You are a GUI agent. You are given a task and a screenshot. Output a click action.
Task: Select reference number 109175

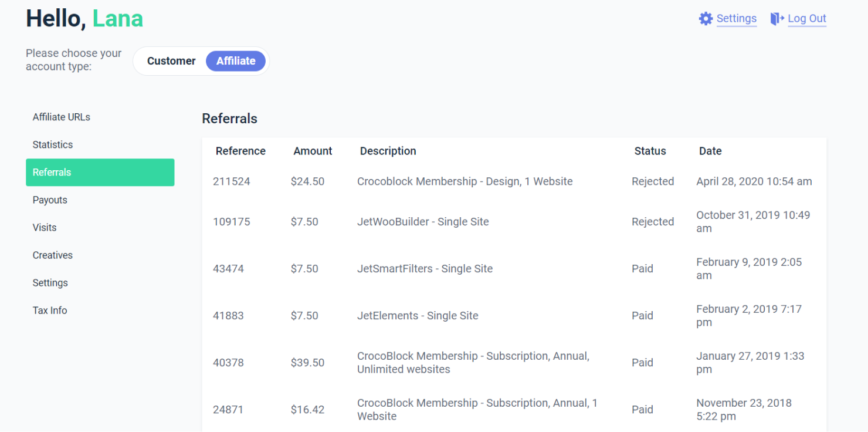pos(231,222)
